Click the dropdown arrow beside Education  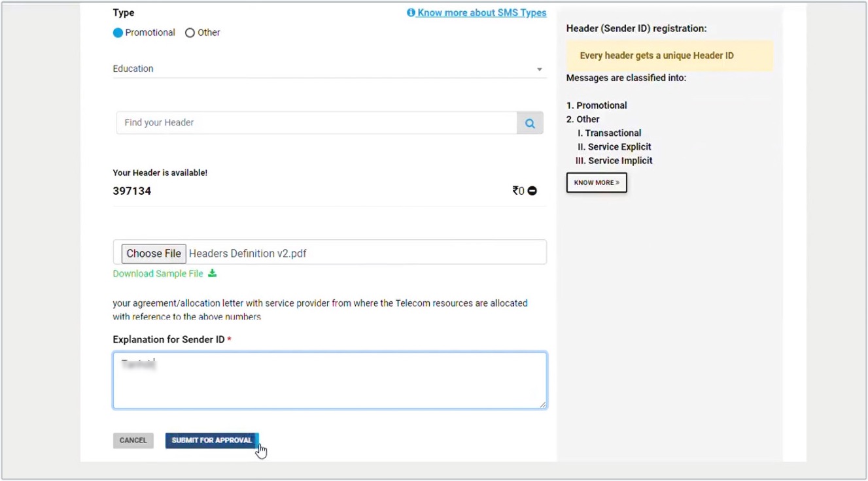click(540, 69)
